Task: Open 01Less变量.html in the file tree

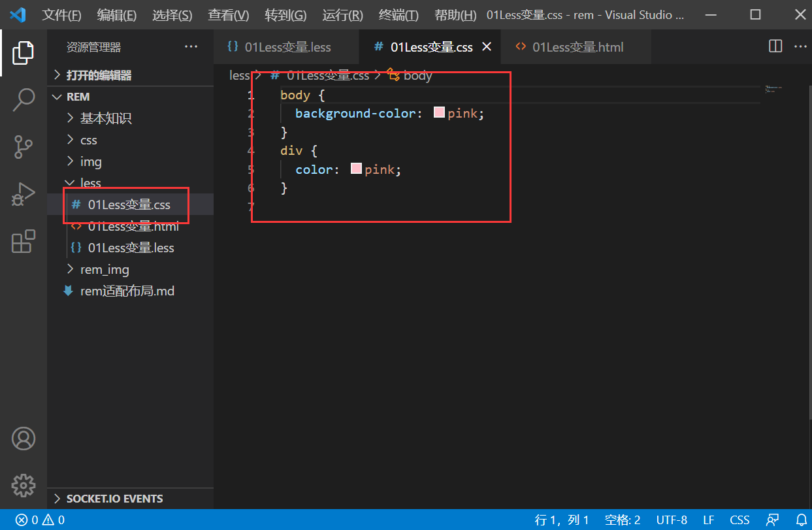Action: (x=130, y=226)
